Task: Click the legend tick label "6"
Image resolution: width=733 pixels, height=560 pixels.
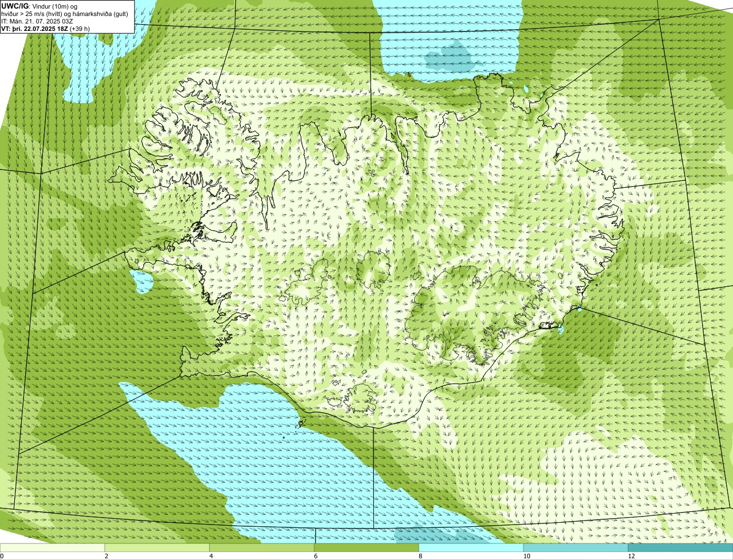Action: (316, 556)
